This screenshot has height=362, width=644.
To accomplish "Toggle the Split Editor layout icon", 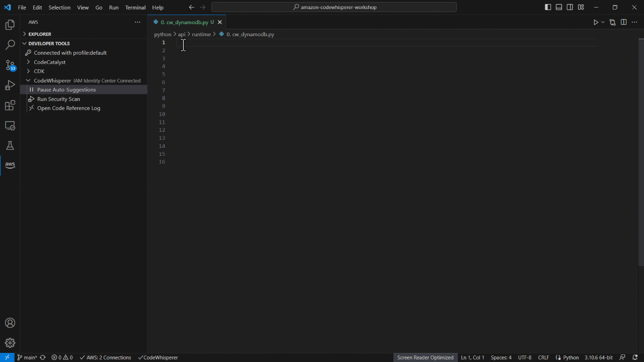I will 623,22.
